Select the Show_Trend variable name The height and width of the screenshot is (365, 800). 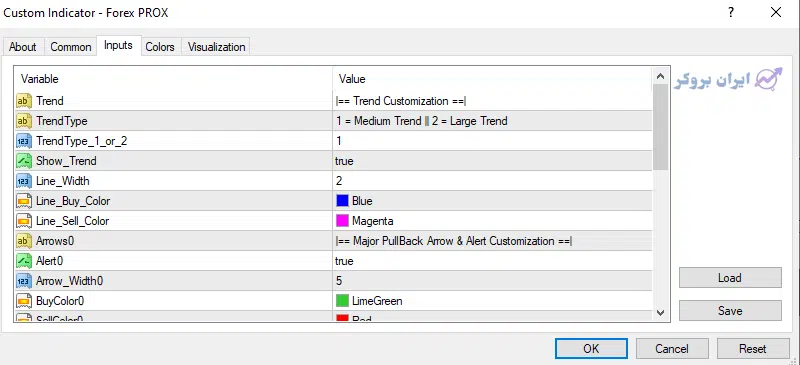click(66, 161)
